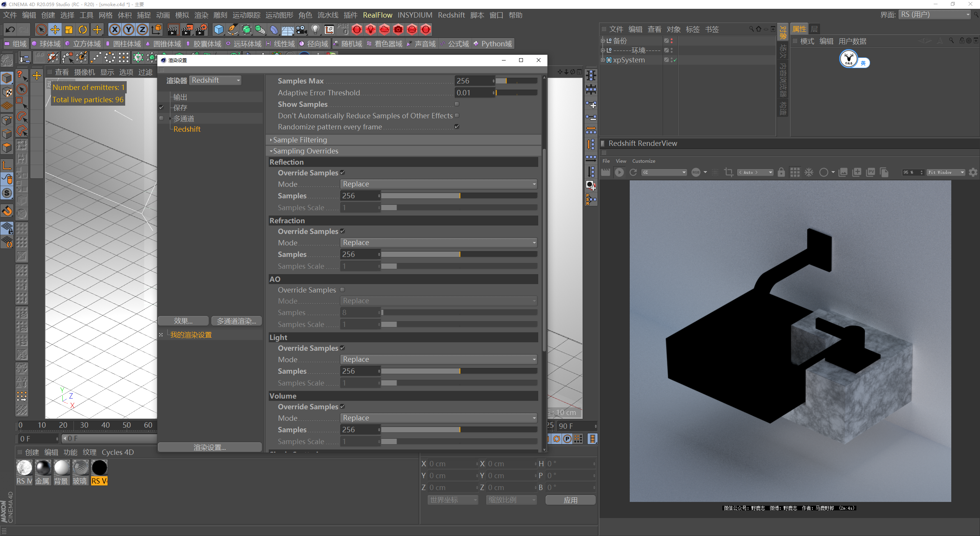Viewport: 980px width, 536px height.
Task: Select the live selection arrow tool
Action: [41, 29]
